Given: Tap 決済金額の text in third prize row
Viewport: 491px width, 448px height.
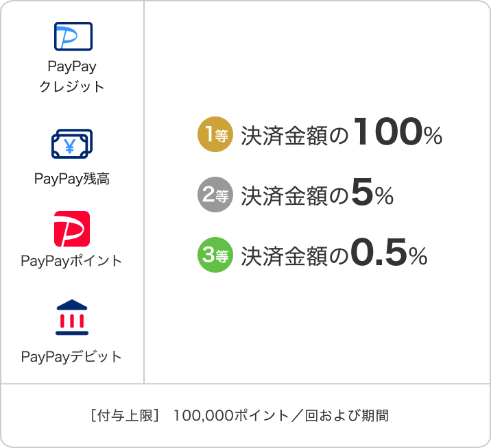Looking at the screenshot, I should pos(296,256).
